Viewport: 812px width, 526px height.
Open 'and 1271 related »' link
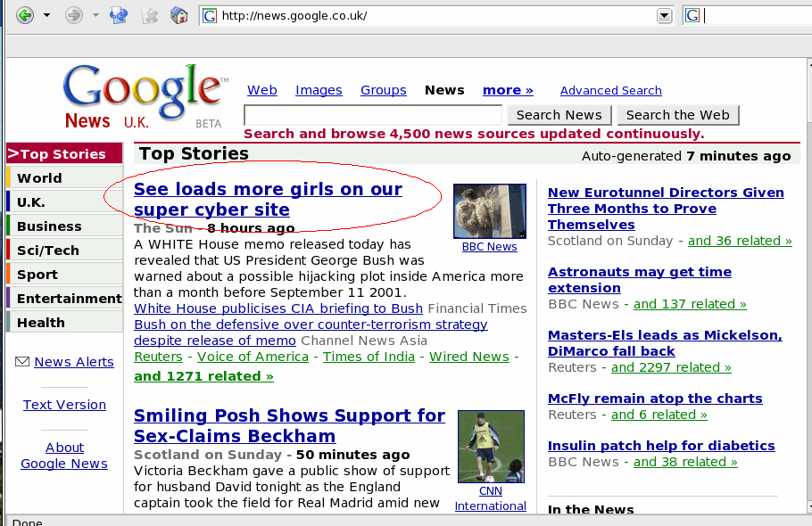[x=203, y=376]
